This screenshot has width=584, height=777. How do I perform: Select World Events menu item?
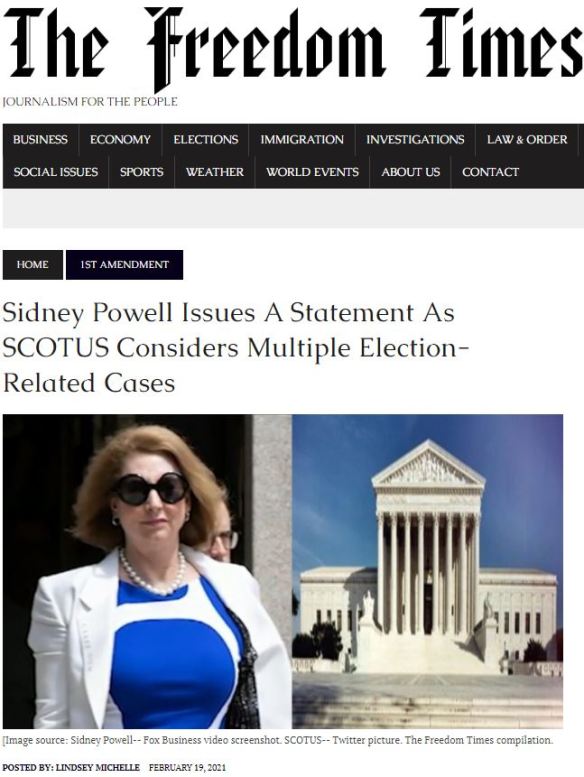click(x=312, y=172)
